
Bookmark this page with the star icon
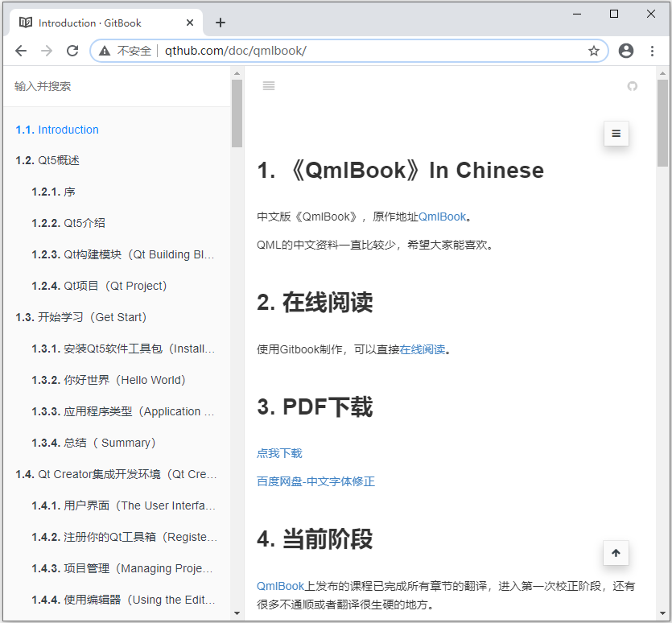pyautogui.click(x=594, y=51)
